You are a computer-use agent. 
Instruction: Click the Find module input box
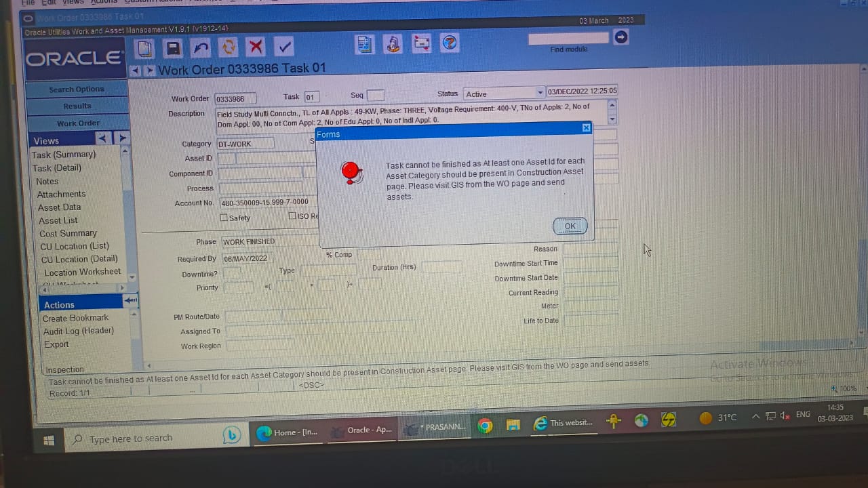tap(569, 38)
